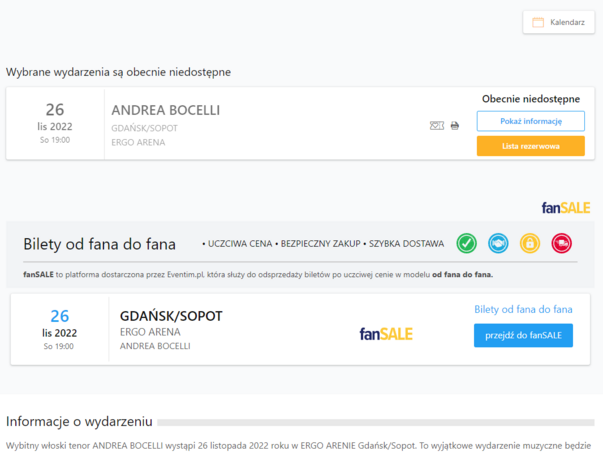Click the Informacje o wydarzeniu section heading

pyautogui.click(x=78, y=421)
